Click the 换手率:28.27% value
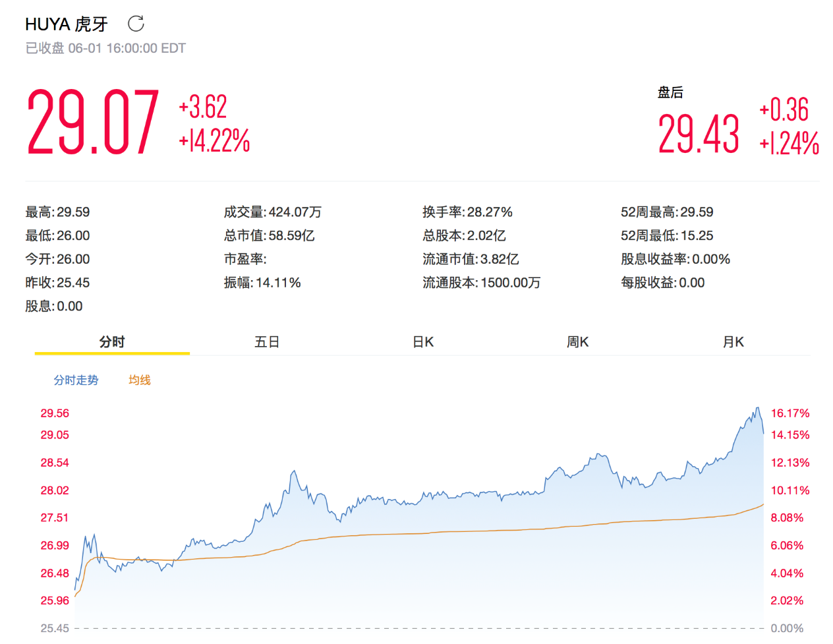The image size is (833, 644). tap(467, 212)
